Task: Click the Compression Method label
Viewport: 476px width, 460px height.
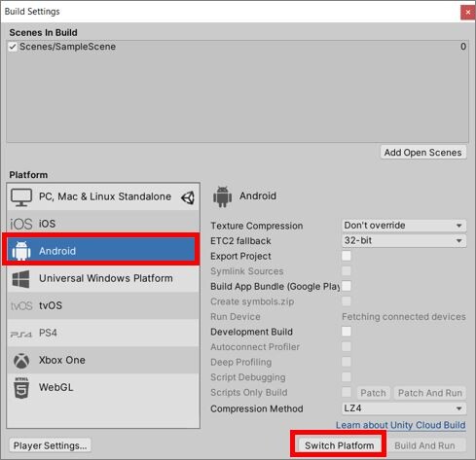Action: point(257,408)
